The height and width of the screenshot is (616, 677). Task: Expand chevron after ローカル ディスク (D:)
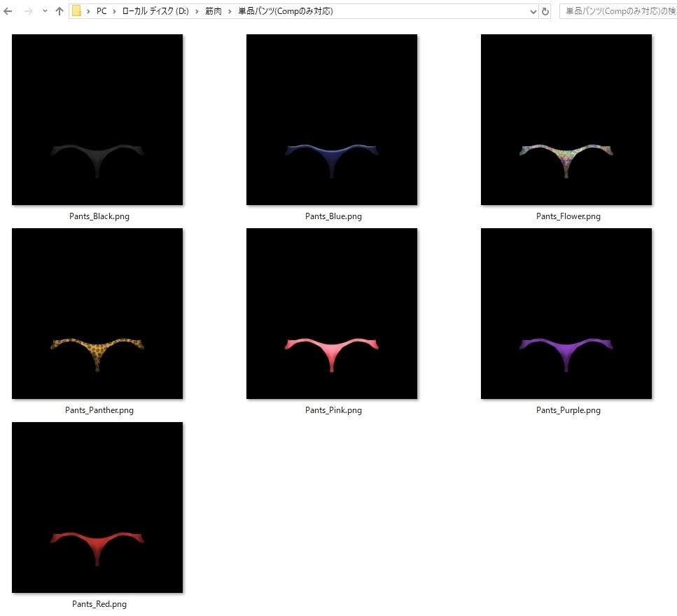tap(197, 11)
